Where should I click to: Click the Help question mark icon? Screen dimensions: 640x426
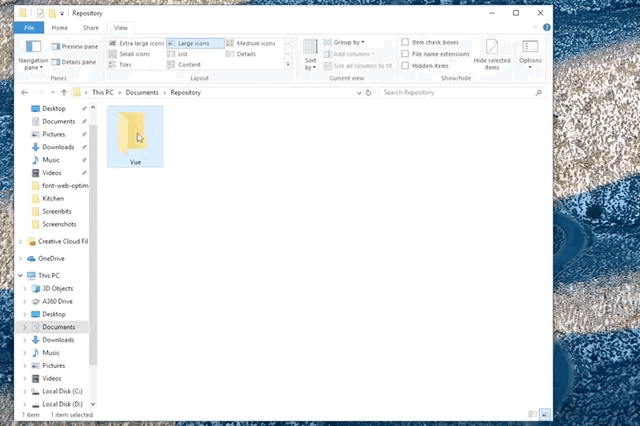[547, 27]
